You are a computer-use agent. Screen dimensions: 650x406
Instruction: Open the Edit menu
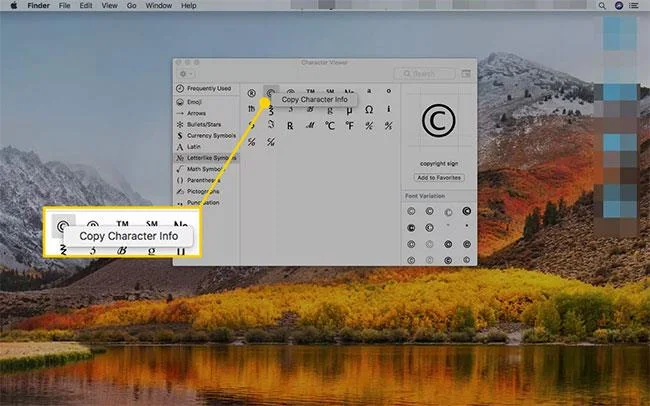coord(86,6)
